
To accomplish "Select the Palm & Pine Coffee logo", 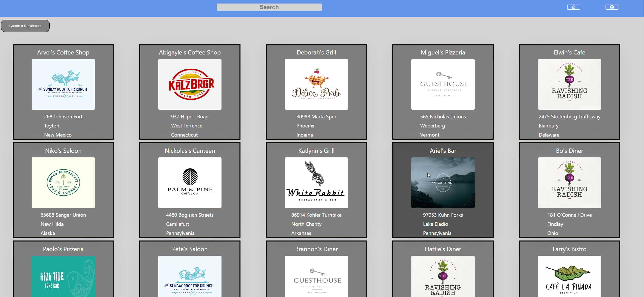I will pos(190,183).
